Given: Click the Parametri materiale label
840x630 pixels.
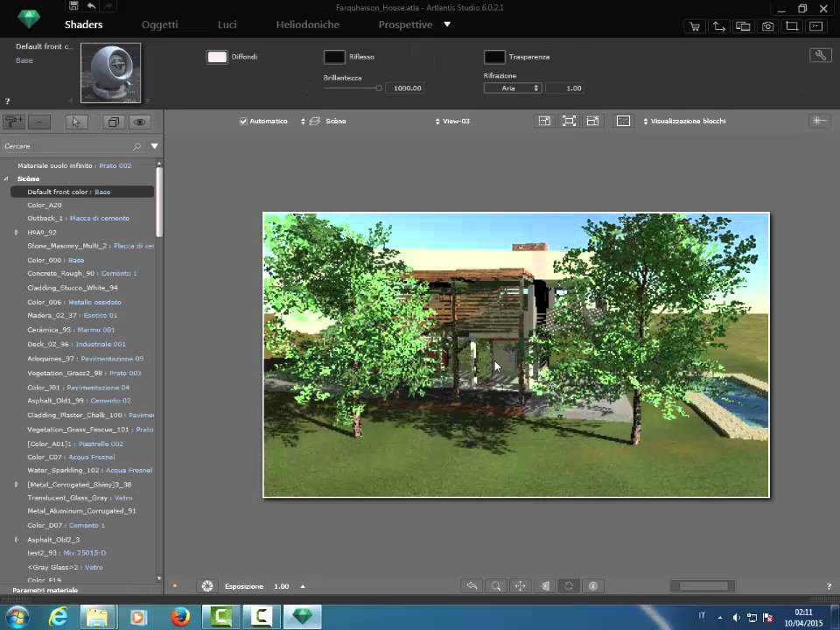Looking at the screenshot, I should 45,590.
